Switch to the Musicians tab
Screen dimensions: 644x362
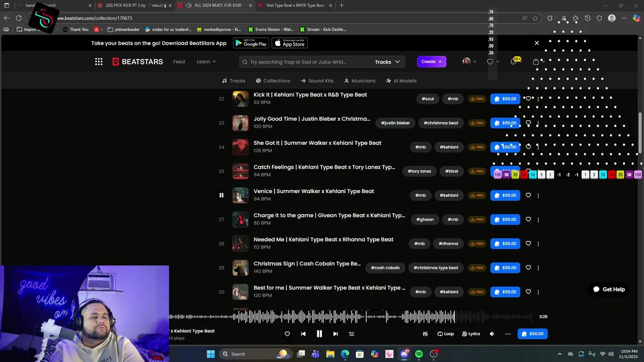tap(360, 81)
